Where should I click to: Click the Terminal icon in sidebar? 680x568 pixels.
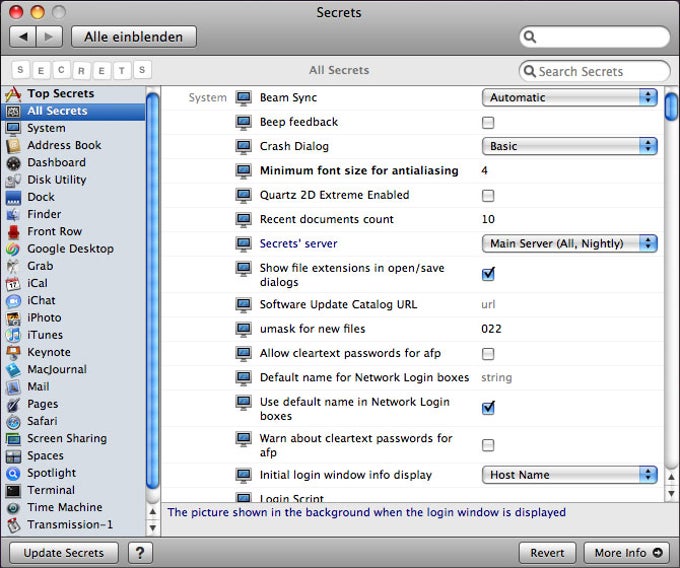coord(13,491)
